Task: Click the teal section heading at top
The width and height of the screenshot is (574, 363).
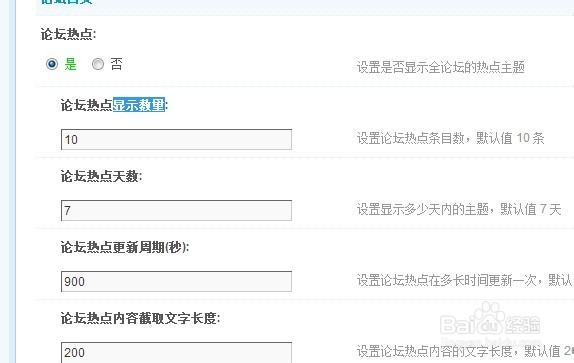Action: pyautogui.click(x=66, y=2)
